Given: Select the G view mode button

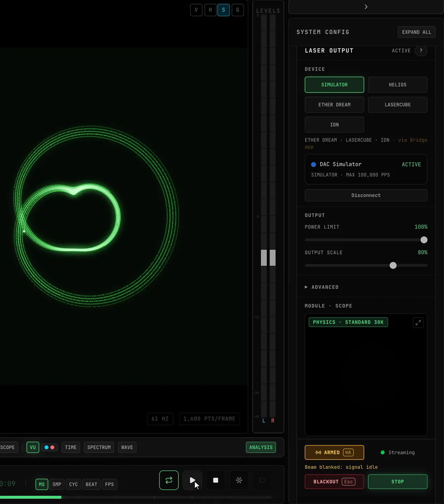Looking at the screenshot, I should [238, 10].
